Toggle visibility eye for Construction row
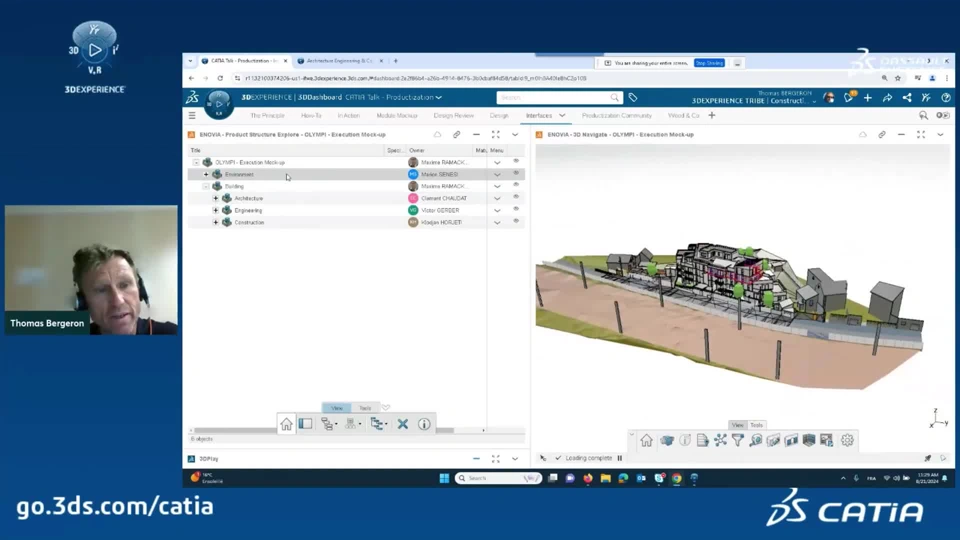Screen dimensions: 960x540 click(516, 221)
